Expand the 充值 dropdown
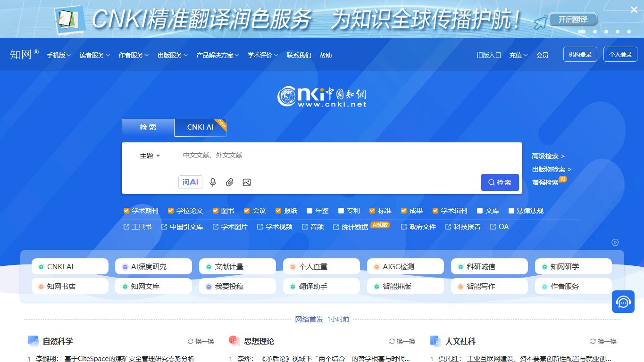The image size is (644, 362). [519, 55]
